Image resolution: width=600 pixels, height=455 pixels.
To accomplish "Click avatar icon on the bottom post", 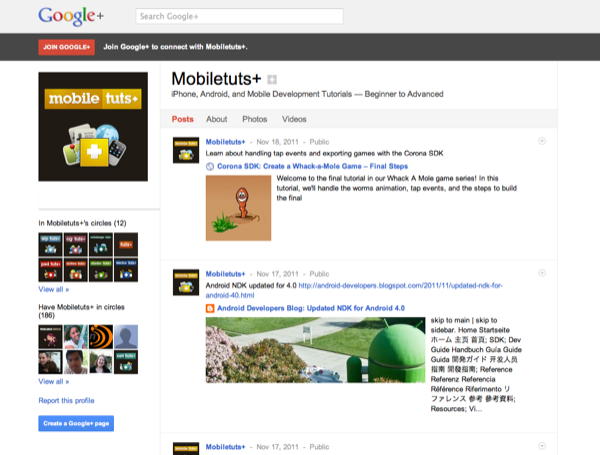I will [186, 448].
